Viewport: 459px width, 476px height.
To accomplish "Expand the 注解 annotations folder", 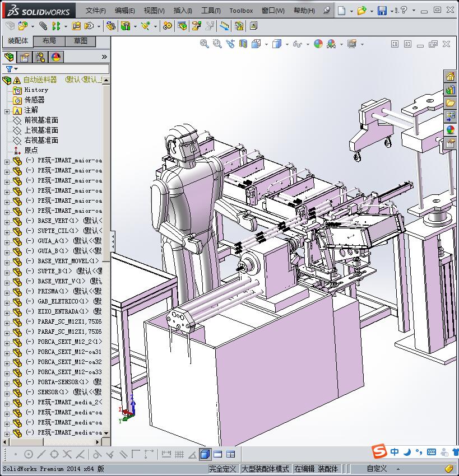I will pos(7,110).
